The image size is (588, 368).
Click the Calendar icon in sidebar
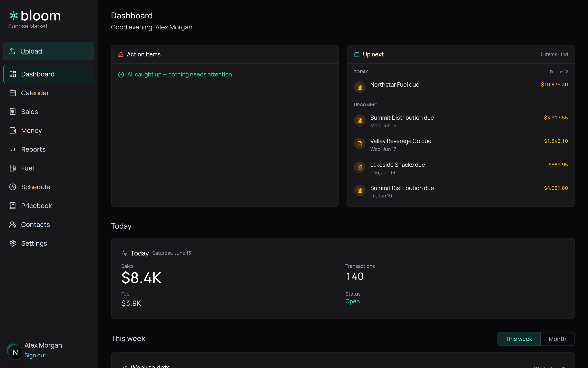coord(13,93)
